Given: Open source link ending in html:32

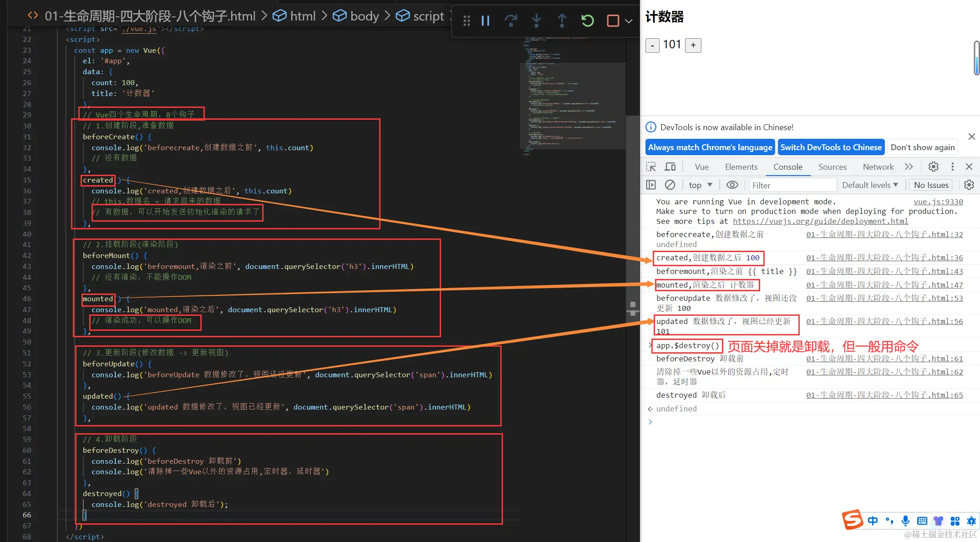Looking at the screenshot, I should point(884,234).
